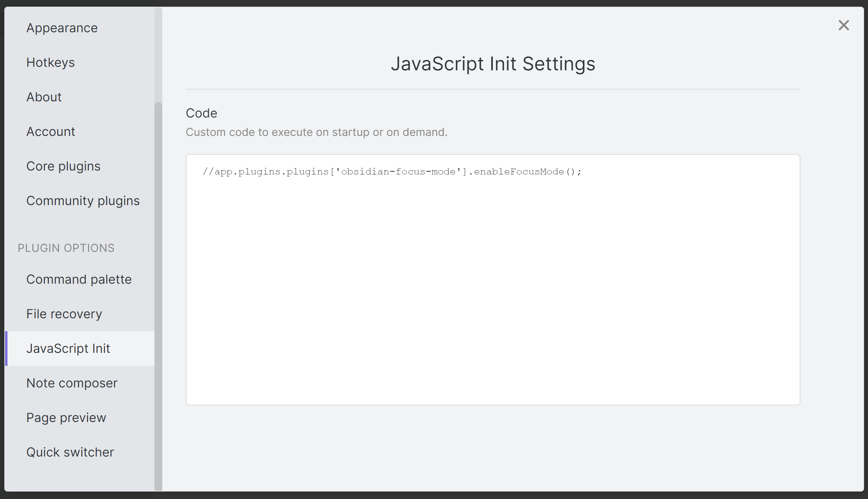Click the commented enableFocusMode code line

pyautogui.click(x=392, y=172)
